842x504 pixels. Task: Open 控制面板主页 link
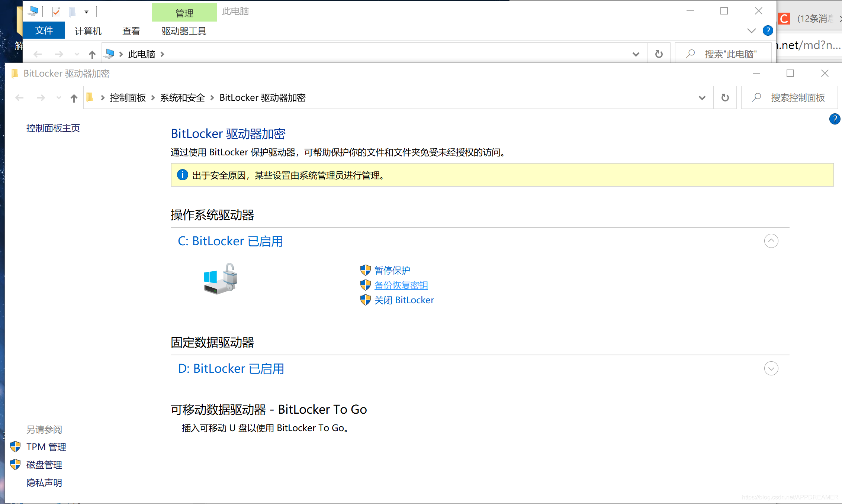54,128
